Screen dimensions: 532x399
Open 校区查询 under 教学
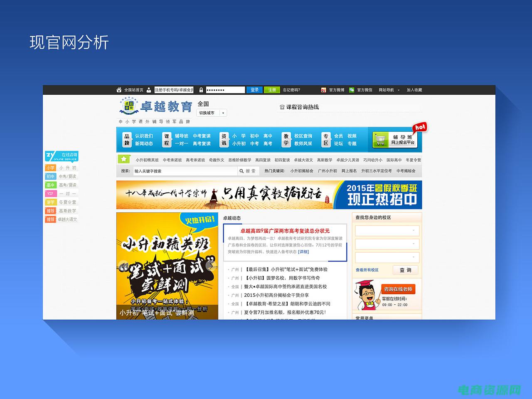pyautogui.click(x=303, y=136)
